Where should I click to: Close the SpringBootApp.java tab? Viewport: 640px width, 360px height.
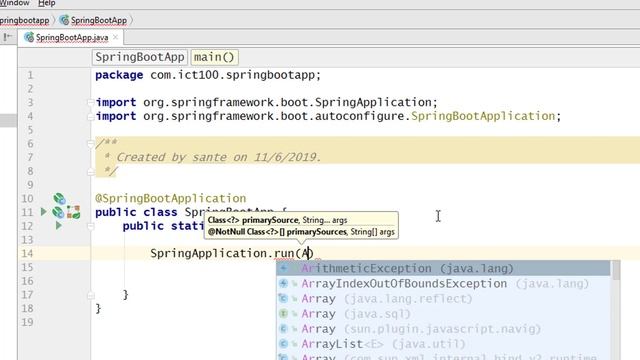click(x=116, y=37)
